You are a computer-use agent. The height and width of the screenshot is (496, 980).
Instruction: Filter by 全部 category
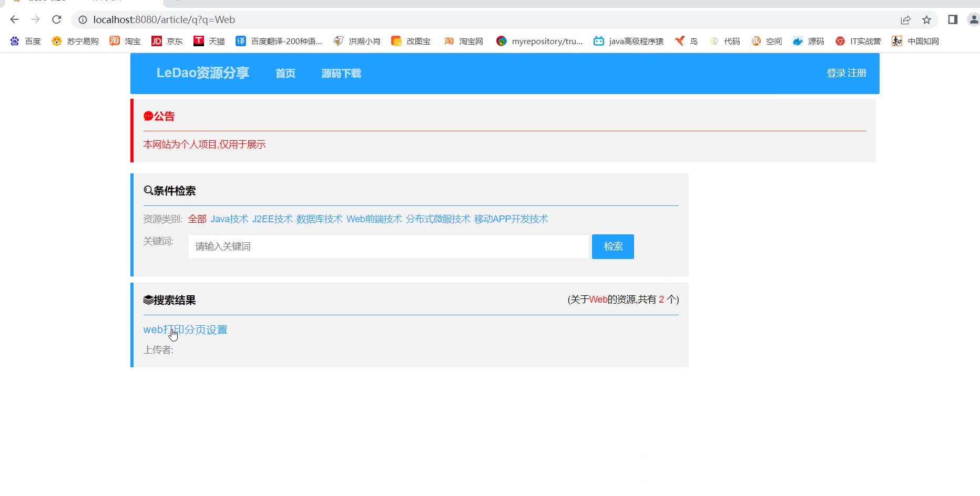click(x=197, y=219)
